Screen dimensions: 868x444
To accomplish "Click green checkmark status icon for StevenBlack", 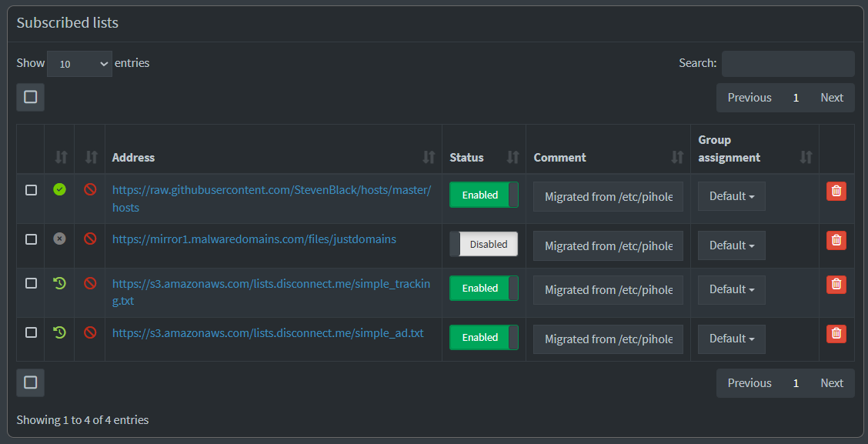I will click(x=59, y=189).
